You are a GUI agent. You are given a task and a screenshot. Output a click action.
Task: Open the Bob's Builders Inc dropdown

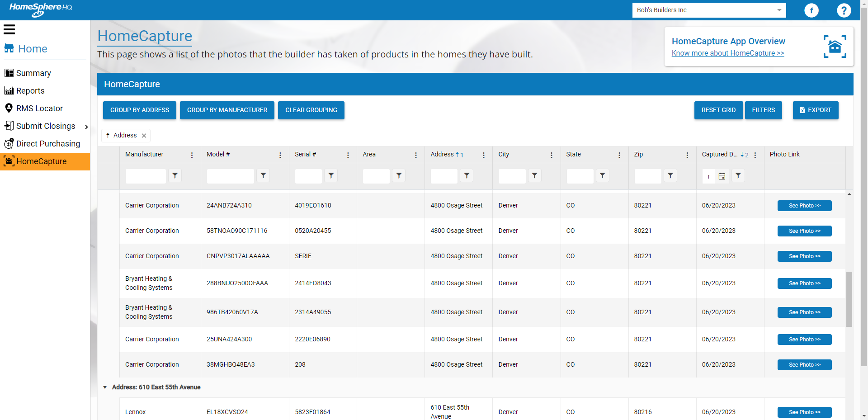click(709, 10)
